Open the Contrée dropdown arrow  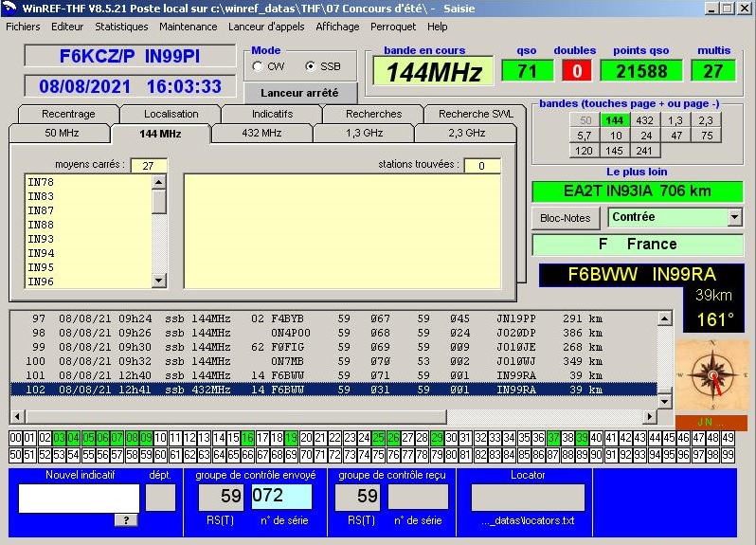(x=734, y=217)
